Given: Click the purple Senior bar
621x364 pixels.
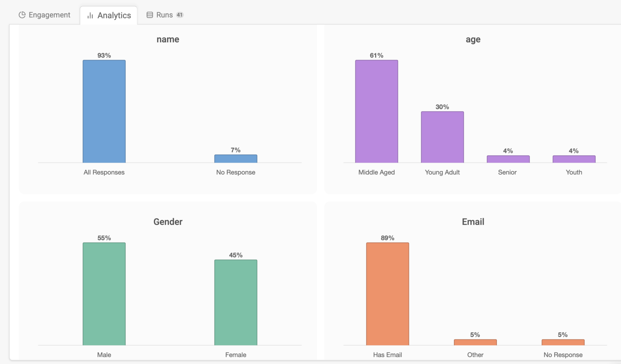Looking at the screenshot, I should [x=508, y=159].
